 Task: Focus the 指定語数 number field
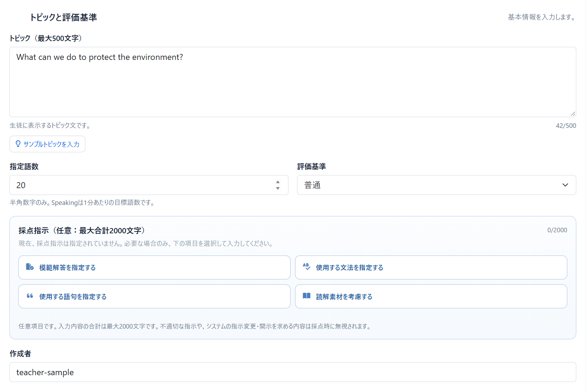(x=149, y=185)
